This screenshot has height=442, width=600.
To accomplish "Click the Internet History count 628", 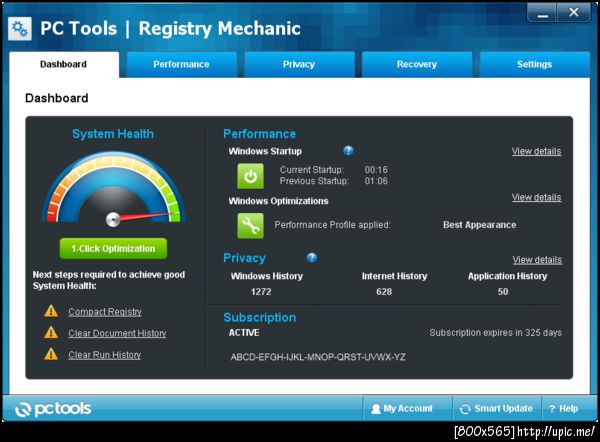I will 384,292.
